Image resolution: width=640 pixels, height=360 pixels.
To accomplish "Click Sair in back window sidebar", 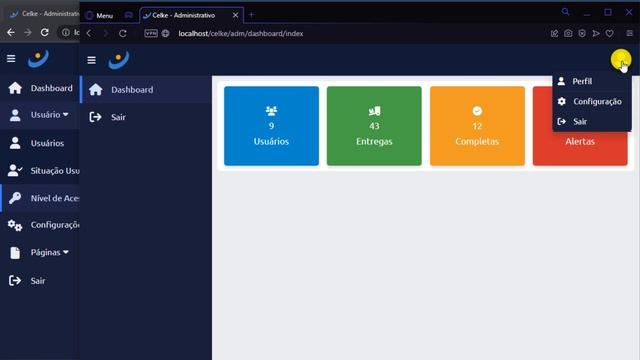I will click(40, 280).
